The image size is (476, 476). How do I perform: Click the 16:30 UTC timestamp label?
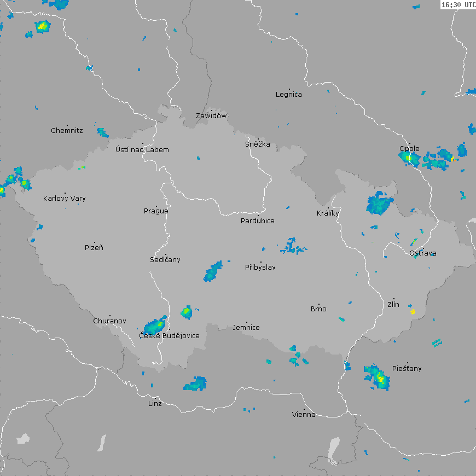458,5
